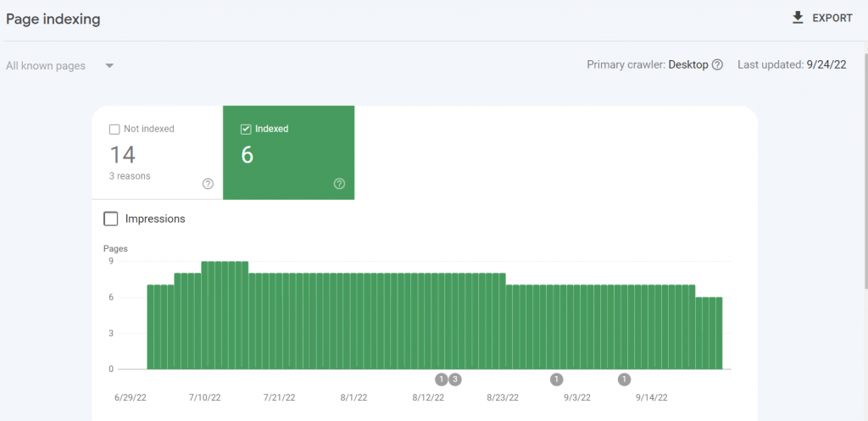Click the last green bar in the chart
This screenshot has height=421, width=868.
tap(718, 333)
